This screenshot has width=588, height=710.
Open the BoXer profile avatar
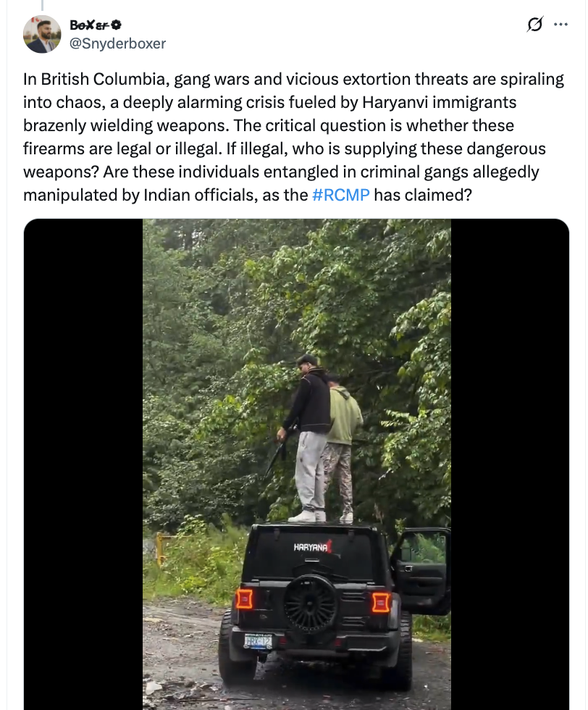pos(42,35)
